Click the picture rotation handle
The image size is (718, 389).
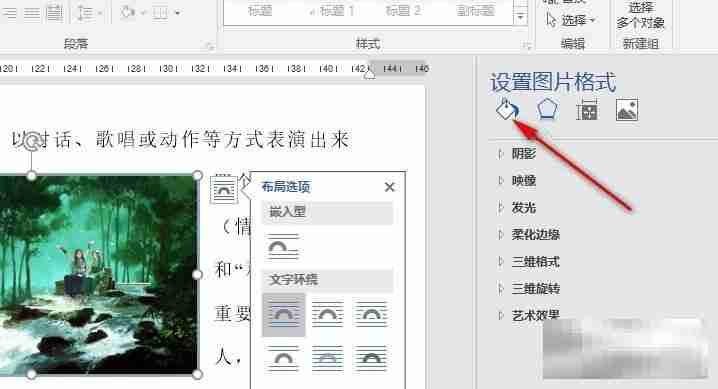click(x=32, y=141)
